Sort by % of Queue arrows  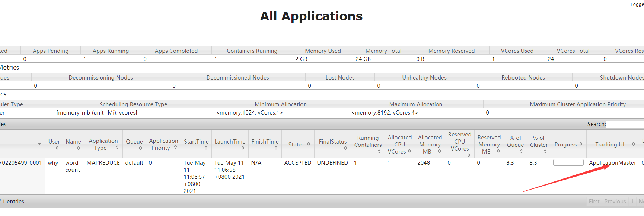[521, 151]
